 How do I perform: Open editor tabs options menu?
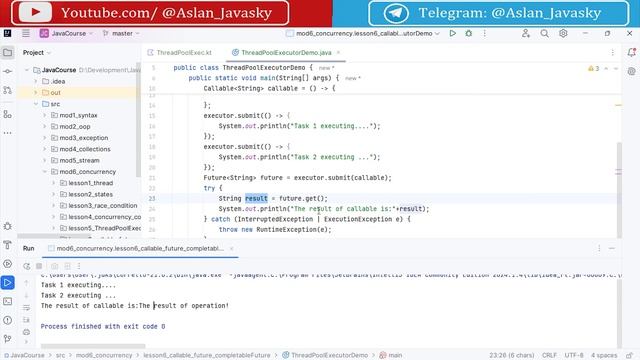(613, 52)
